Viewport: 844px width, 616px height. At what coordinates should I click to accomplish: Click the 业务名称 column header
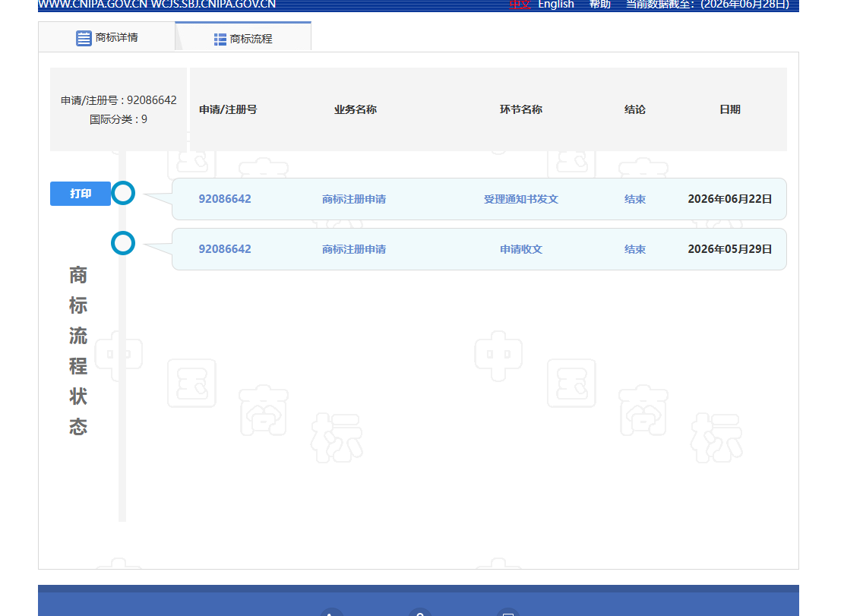[356, 109]
